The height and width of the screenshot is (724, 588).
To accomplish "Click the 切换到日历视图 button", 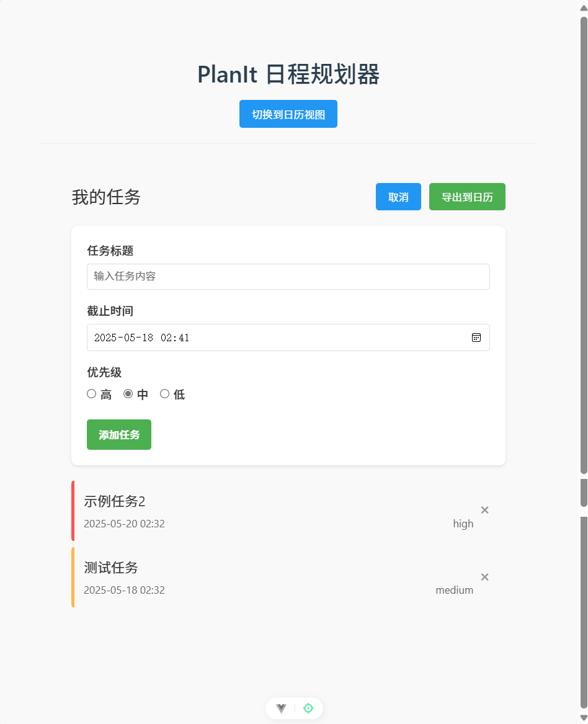I will pyautogui.click(x=288, y=114).
